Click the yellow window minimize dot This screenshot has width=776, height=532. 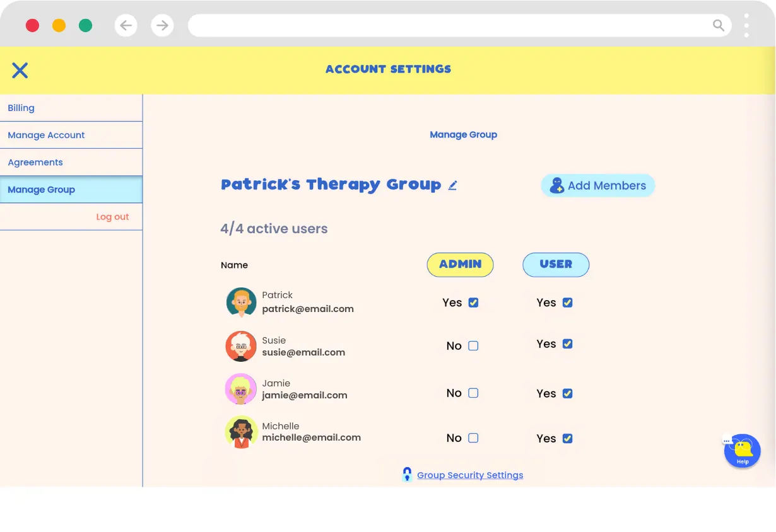pos(59,25)
